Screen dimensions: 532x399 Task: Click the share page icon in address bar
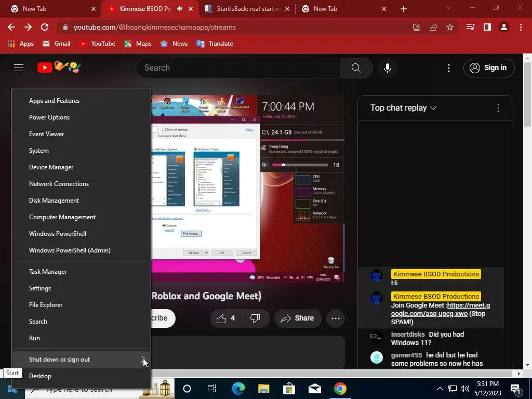[433, 27]
